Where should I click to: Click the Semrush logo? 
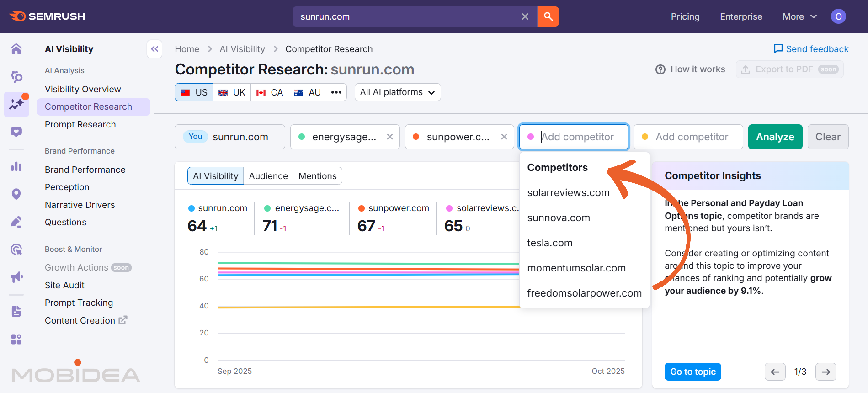click(x=47, y=16)
